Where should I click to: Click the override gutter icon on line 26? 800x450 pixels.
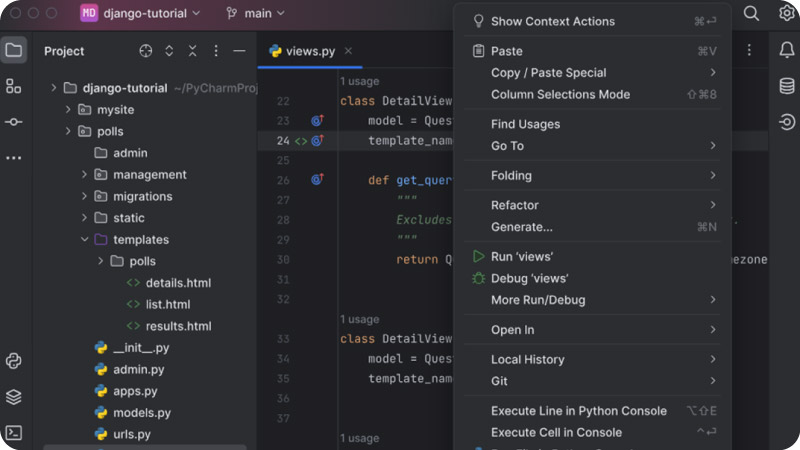click(x=317, y=180)
